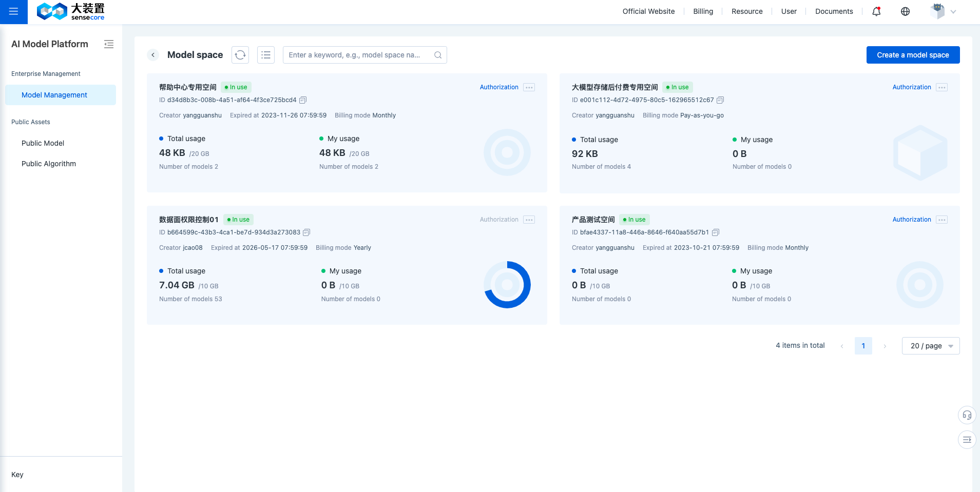Open the 大模型存储后付费专用空间 card title
980x492 pixels.
pos(614,87)
